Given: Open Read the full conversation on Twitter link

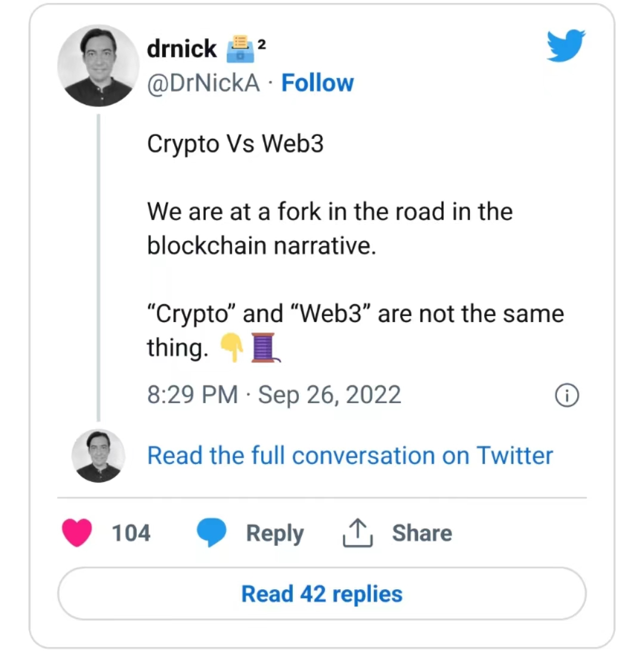Looking at the screenshot, I should 350,455.
